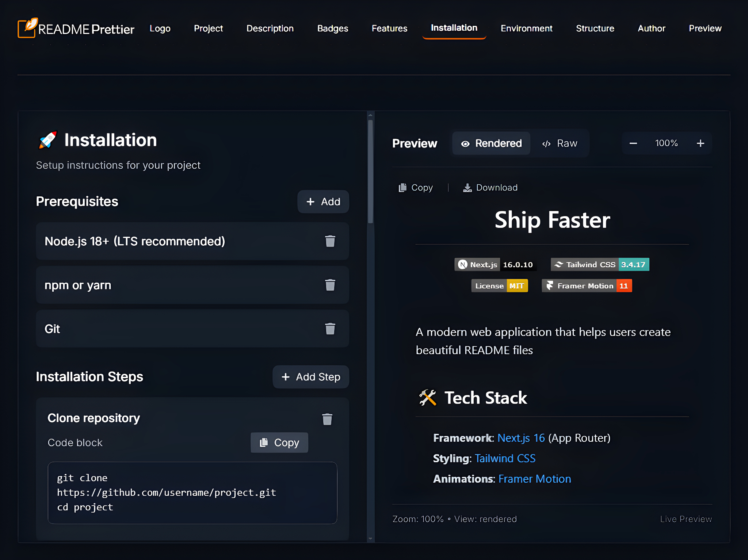Switch the preview to Raw view

point(560,143)
